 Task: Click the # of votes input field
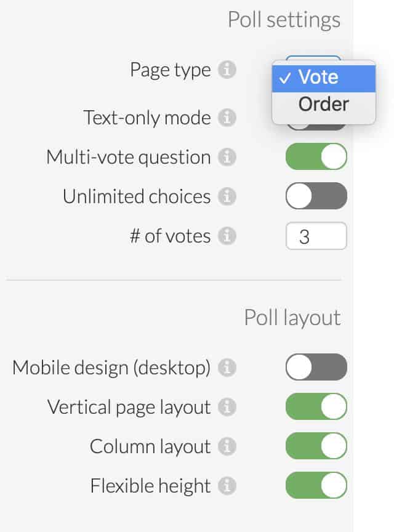coord(316,236)
